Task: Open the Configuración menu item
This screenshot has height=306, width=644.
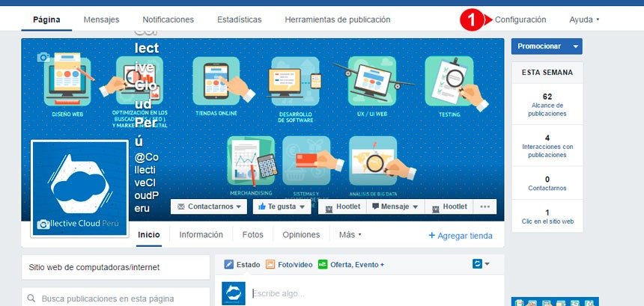Action: (520, 19)
